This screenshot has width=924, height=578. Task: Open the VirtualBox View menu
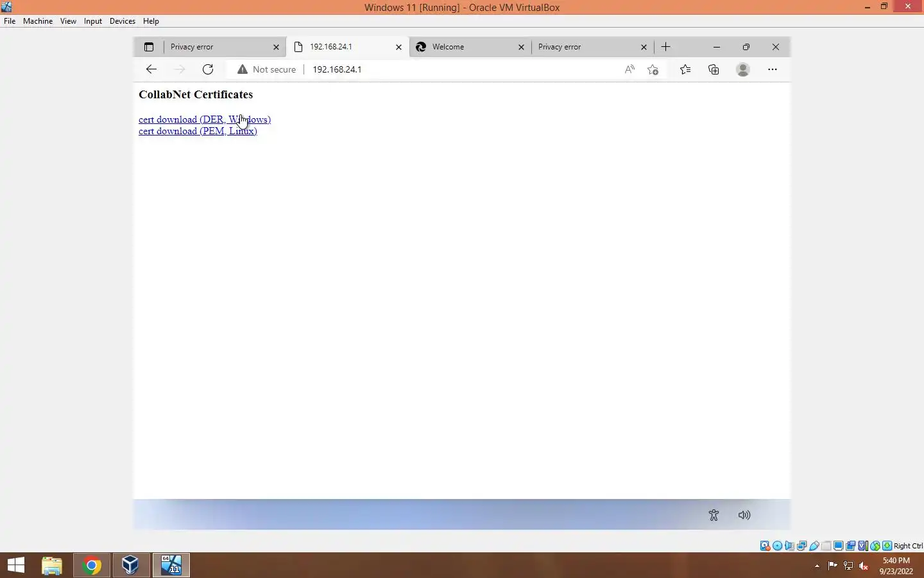tap(68, 21)
